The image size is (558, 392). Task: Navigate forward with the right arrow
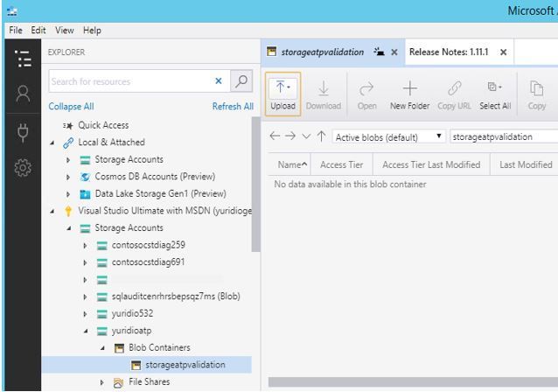(x=290, y=136)
